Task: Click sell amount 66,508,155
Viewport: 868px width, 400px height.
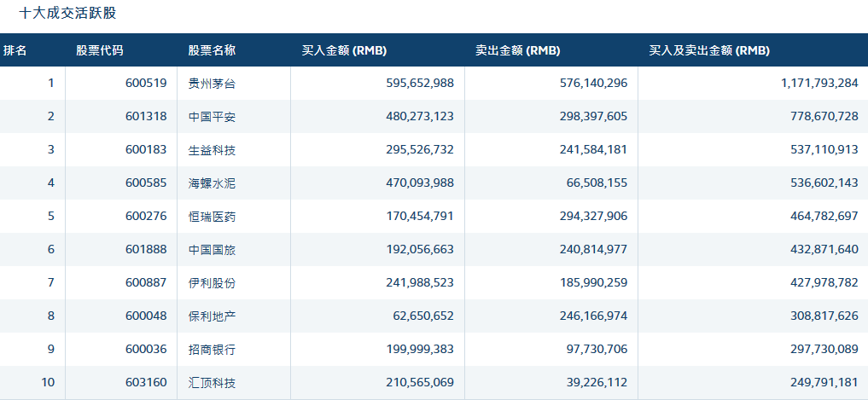Action: 597,183
